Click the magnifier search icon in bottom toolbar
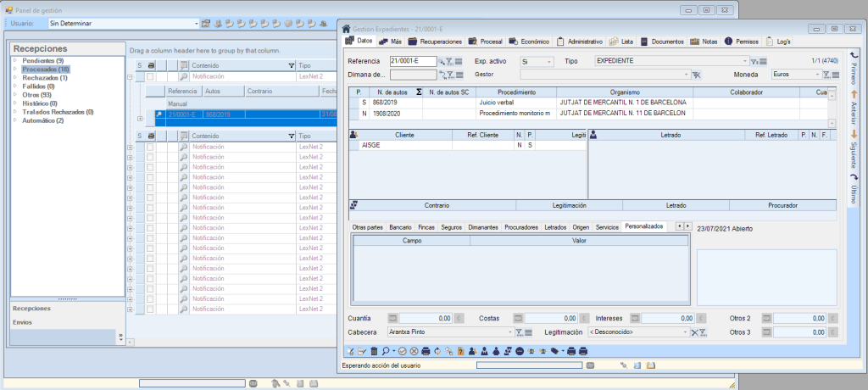The height and width of the screenshot is (390, 868). [385, 351]
